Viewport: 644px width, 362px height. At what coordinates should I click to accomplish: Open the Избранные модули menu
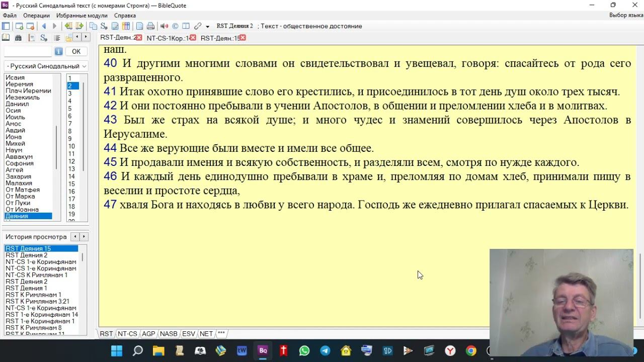click(82, 16)
